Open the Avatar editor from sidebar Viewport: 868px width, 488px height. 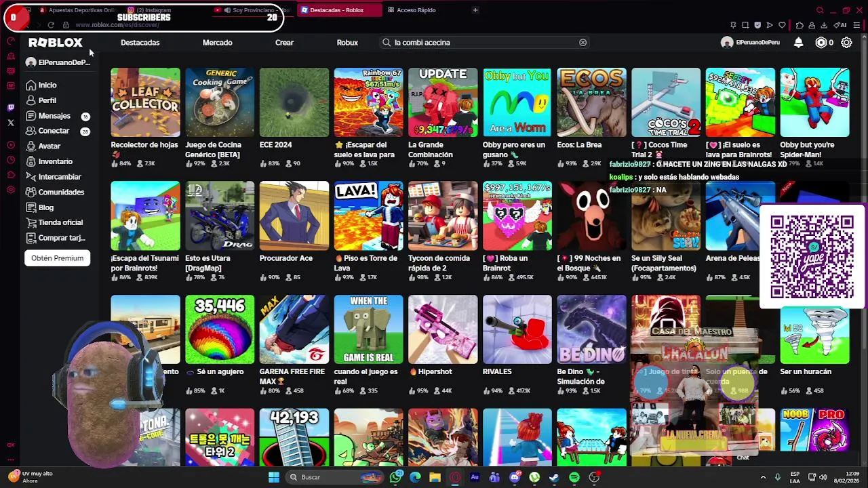[x=43, y=146]
